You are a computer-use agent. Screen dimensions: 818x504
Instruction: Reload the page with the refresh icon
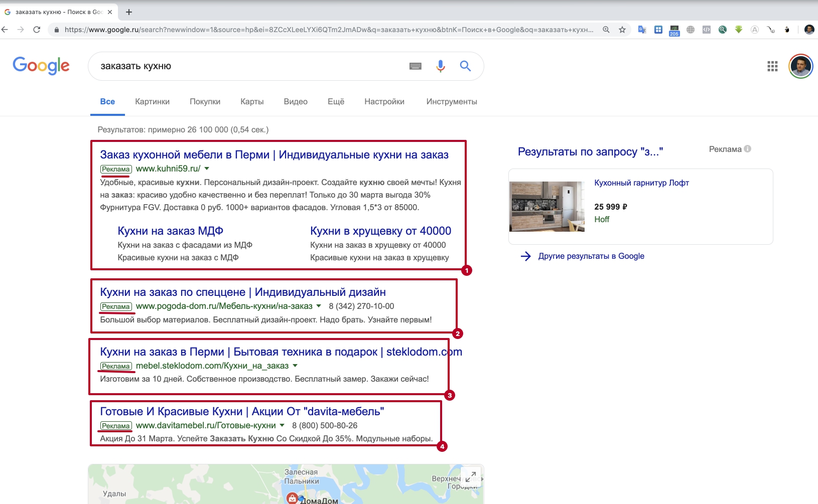(x=37, y=30)
